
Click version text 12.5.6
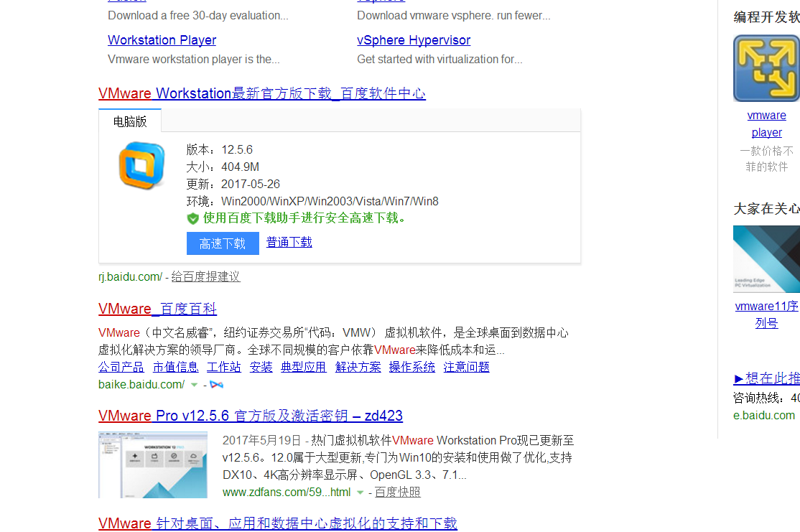point(237,149)
